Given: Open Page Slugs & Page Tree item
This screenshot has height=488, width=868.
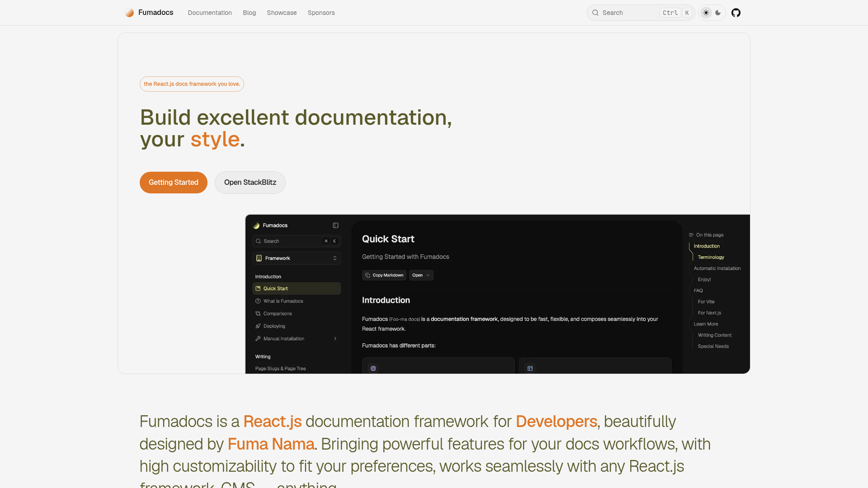Looking at the screenshot, I should point(280,369).
